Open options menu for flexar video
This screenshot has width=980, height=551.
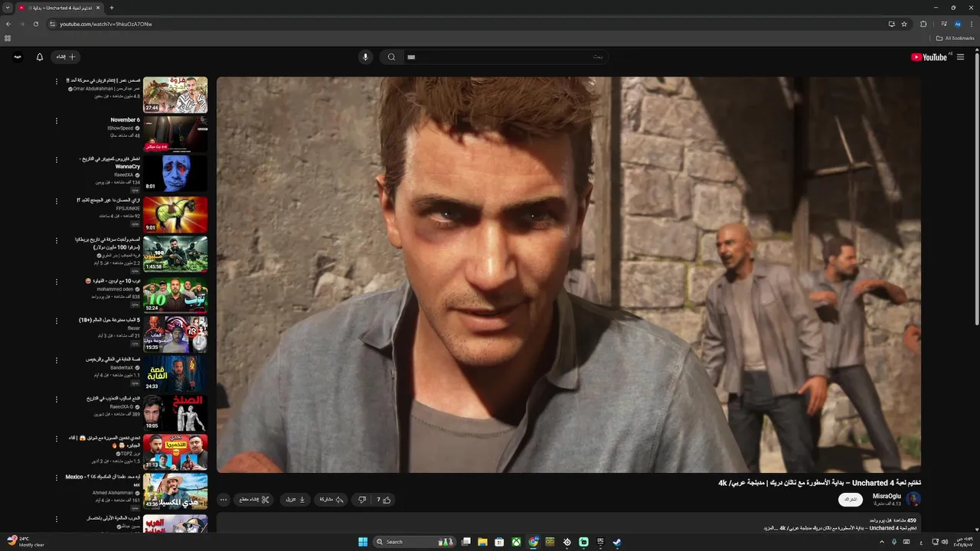click(56, 321)
